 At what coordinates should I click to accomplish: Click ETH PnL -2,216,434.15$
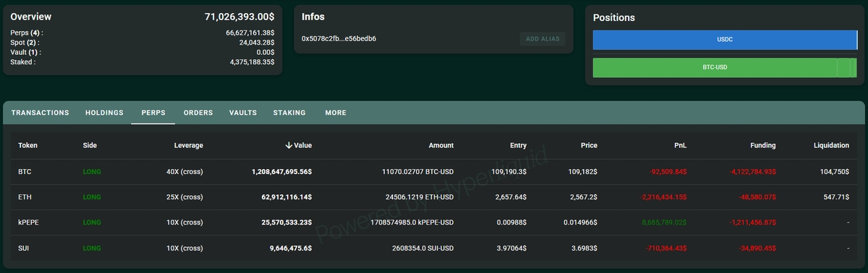(x=663, y=197)
